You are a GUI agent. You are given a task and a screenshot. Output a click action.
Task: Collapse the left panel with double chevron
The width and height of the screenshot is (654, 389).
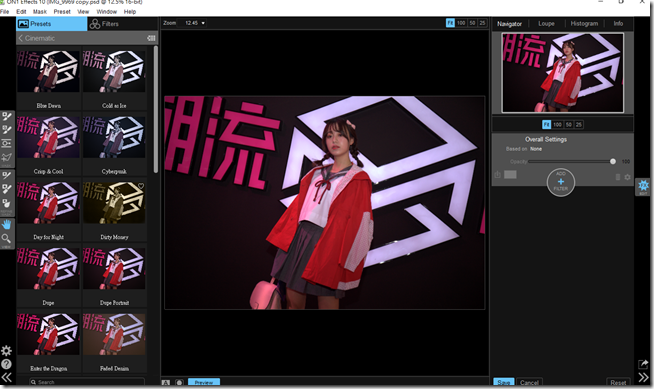(7, 378)
